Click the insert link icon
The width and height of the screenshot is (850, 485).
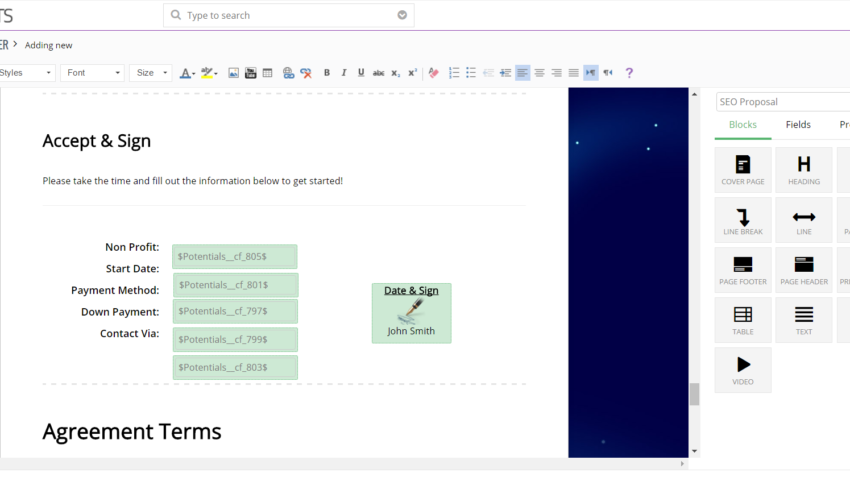click(x=288, y=73)
